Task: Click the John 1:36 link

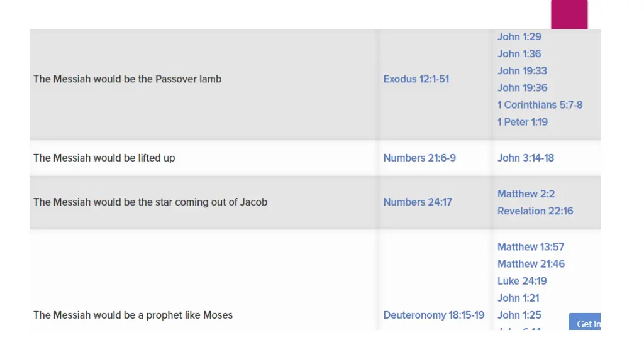Action: pos(519,54)
